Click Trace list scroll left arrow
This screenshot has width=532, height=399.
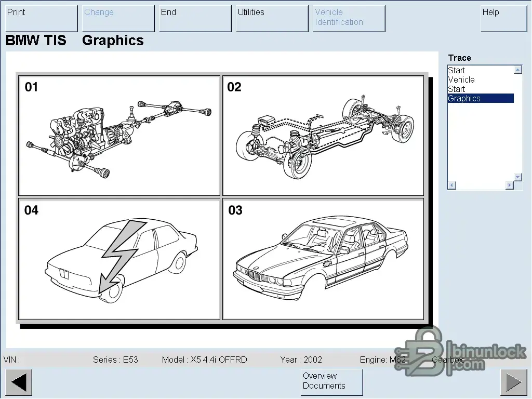[x=452, y=185]
